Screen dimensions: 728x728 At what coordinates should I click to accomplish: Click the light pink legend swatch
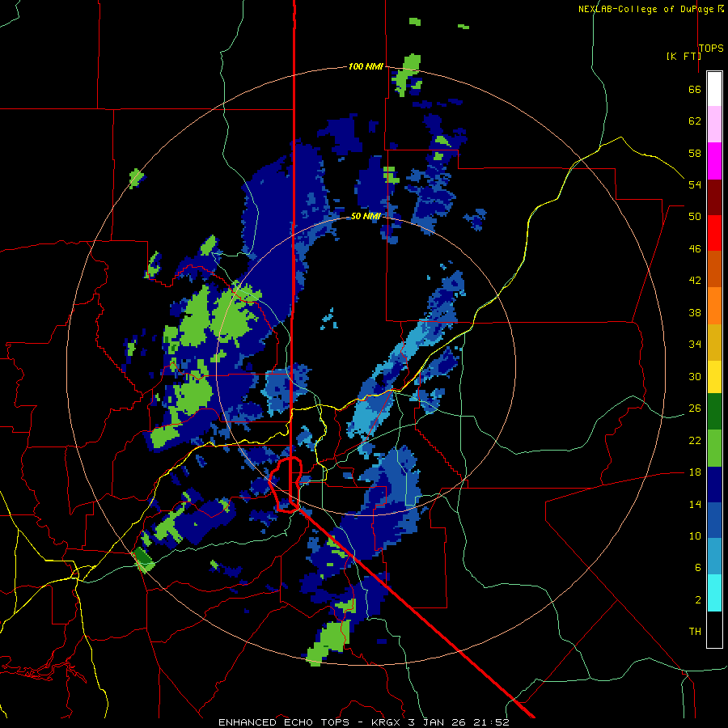click(714, 125)
